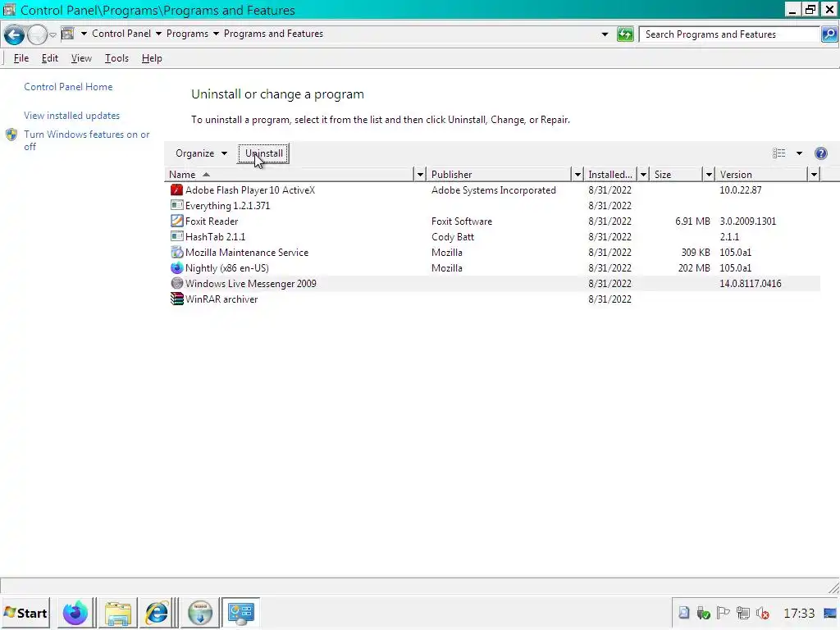
Task: Open the file explorer taskbar icon
Action: tap(118, 613)
